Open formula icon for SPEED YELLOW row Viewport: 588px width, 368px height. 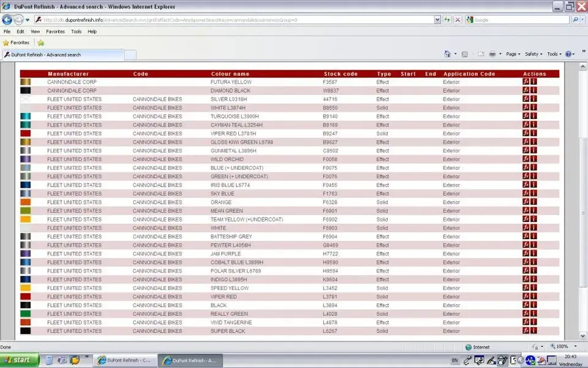[526, 288]
